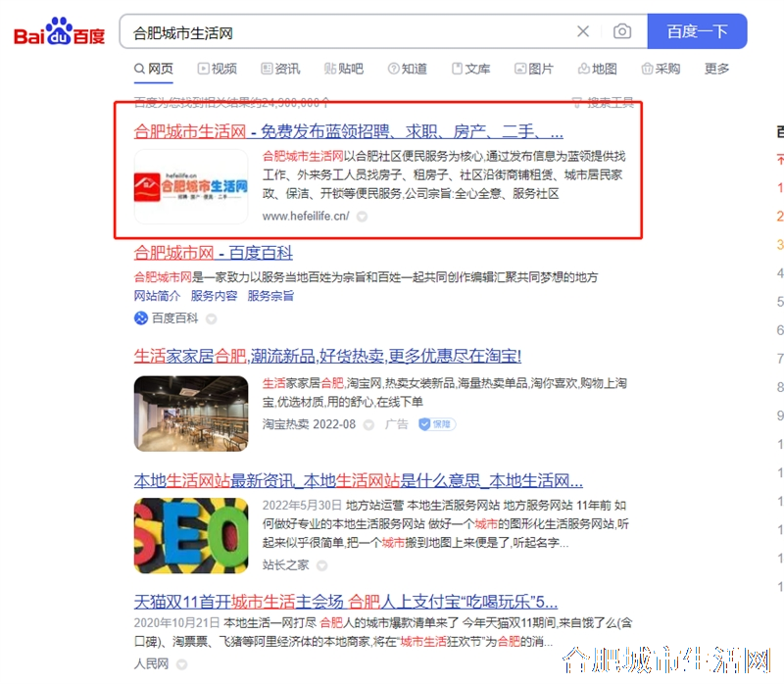
Task: Open the 地图 tab
Action: [x=598, y=69]
